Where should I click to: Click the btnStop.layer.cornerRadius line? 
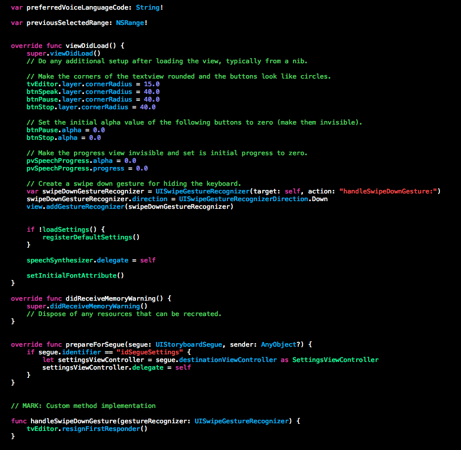91,107
